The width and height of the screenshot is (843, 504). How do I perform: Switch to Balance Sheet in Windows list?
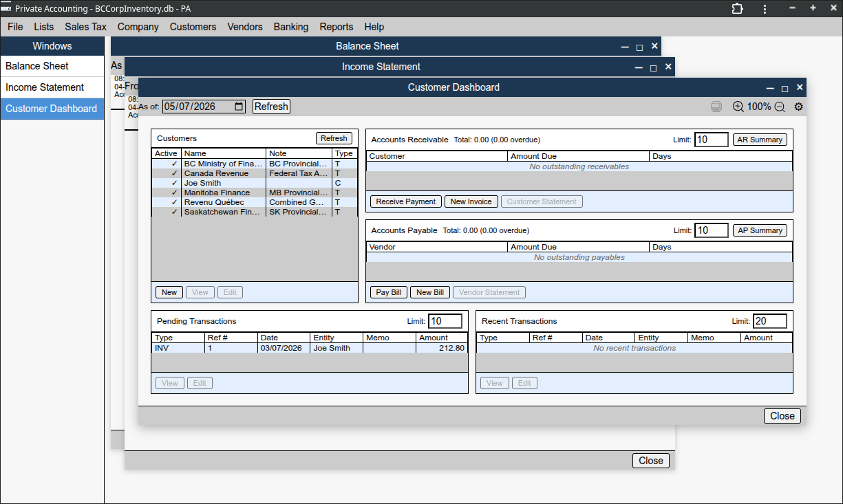pos(52,66)
